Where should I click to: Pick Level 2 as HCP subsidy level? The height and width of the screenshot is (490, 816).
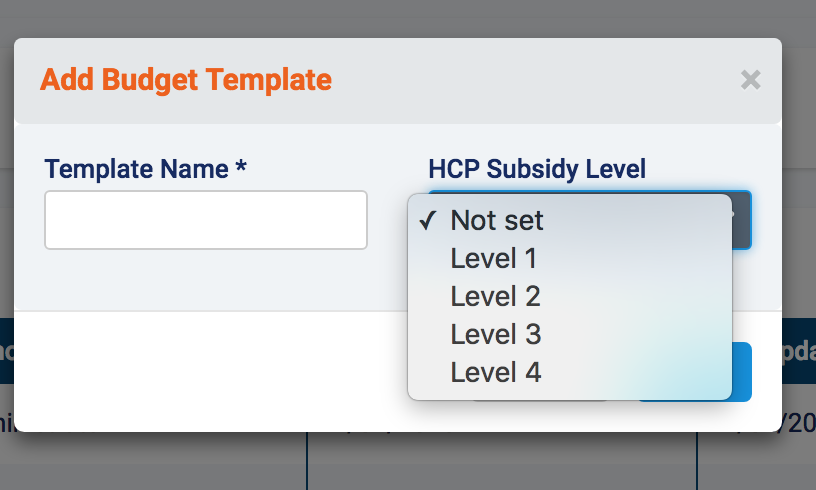pos(495,297)
